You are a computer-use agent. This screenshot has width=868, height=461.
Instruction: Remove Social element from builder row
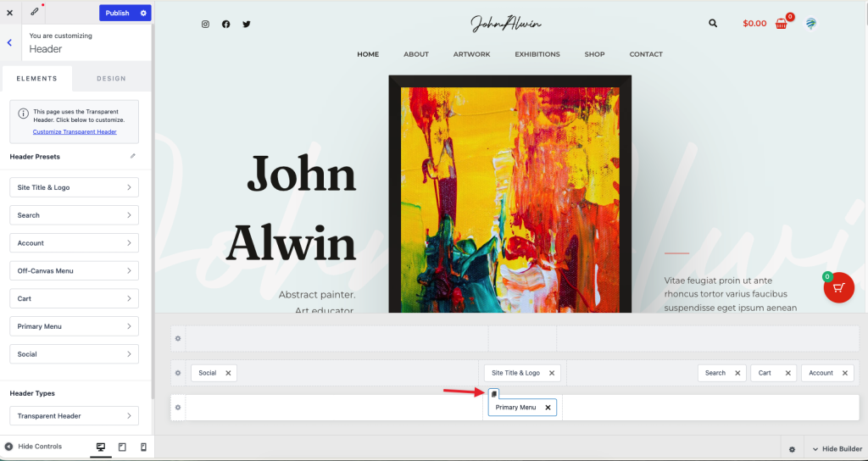[228, 373]
